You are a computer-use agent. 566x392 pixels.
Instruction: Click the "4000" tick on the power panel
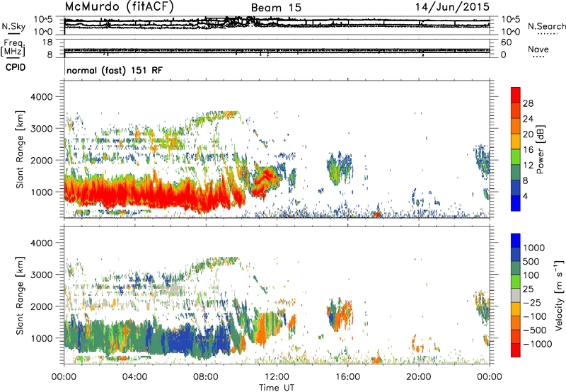42,97
